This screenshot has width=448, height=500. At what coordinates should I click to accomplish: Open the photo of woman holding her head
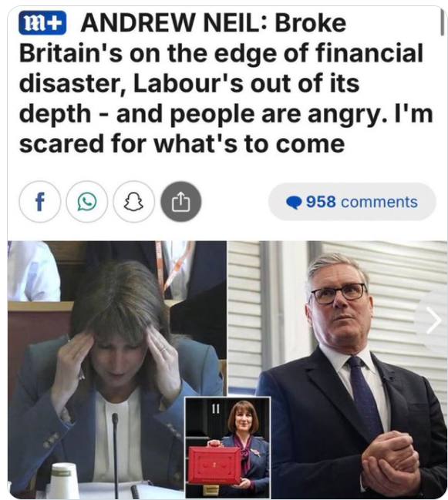coord(117,370)
